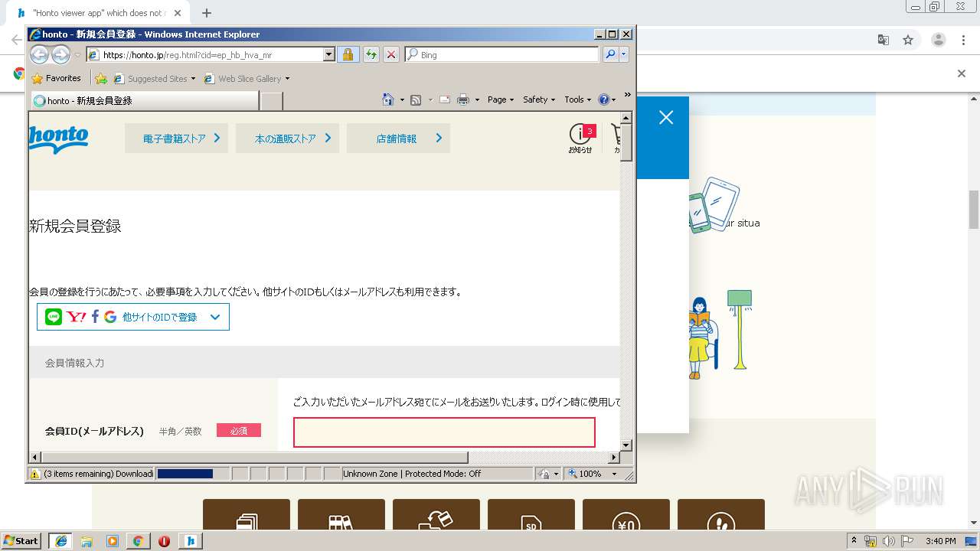Click the download progress bar in status bar

[x=192, y=474]
